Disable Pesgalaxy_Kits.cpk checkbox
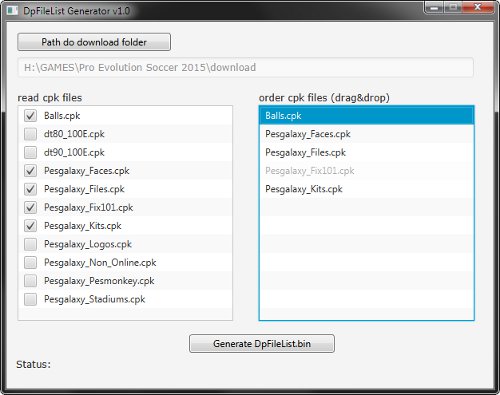The height and width of the screenshot is (395, 500). pyautogui.click(x=30, y=226)
